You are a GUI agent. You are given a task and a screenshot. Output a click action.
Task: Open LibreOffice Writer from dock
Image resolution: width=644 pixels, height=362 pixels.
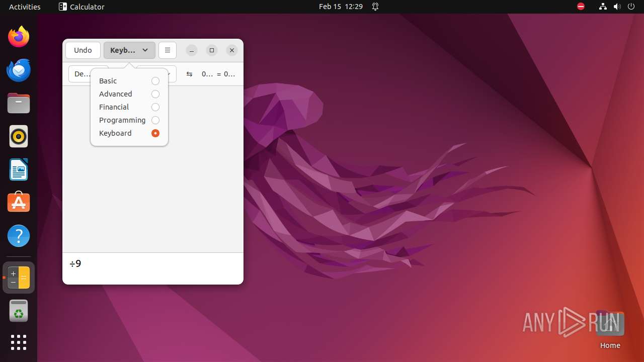click(19, 169)
